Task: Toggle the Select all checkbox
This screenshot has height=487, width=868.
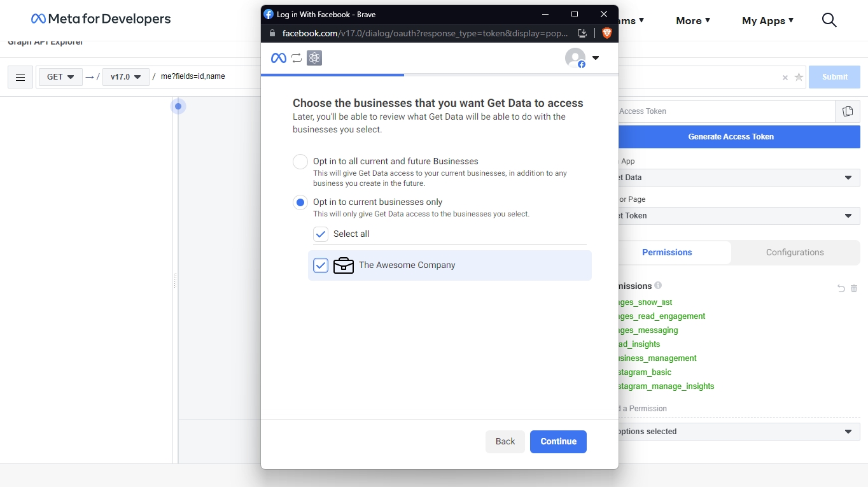Action: coord(321,234)
